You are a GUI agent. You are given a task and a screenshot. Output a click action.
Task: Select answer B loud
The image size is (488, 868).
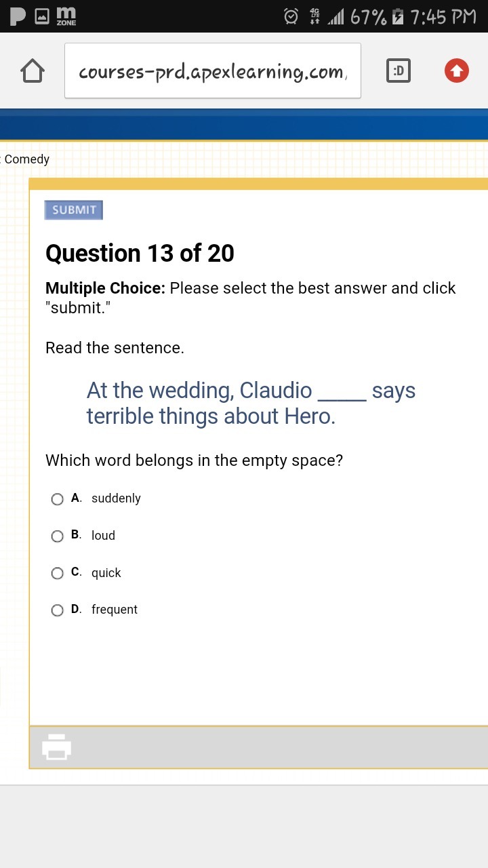click(58, 536)
